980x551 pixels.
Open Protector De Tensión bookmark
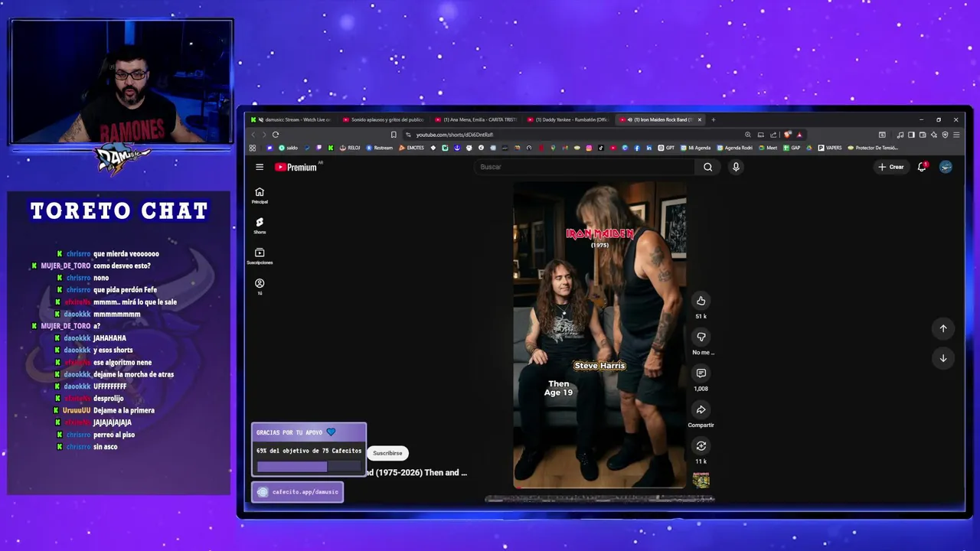click(873, 148)
